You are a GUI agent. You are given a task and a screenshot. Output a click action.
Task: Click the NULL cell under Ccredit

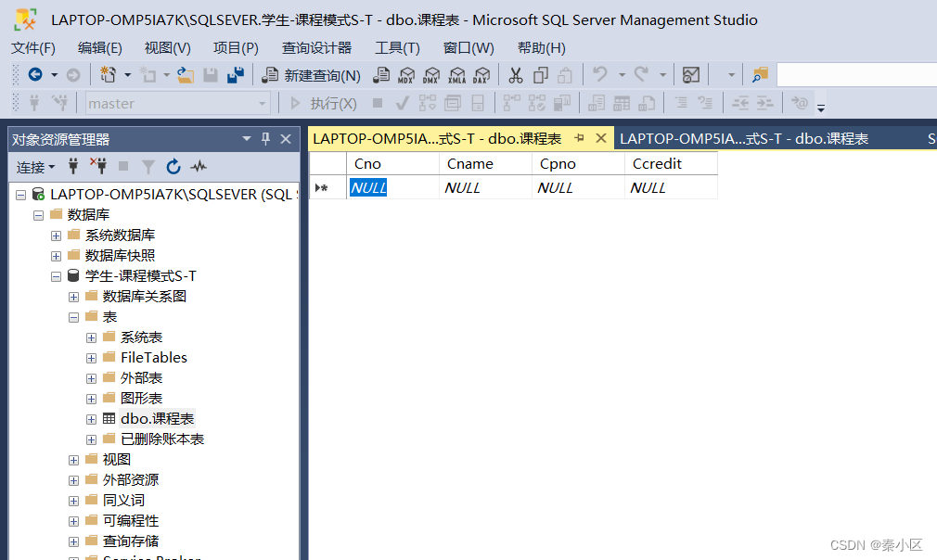tap(671, 187)
